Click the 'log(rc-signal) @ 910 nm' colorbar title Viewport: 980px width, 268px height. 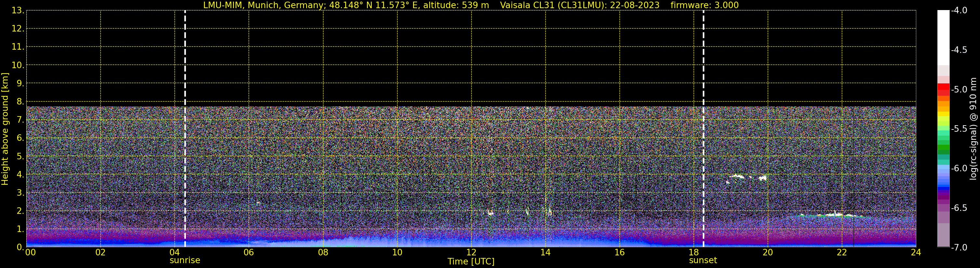[x=973, y=129]
